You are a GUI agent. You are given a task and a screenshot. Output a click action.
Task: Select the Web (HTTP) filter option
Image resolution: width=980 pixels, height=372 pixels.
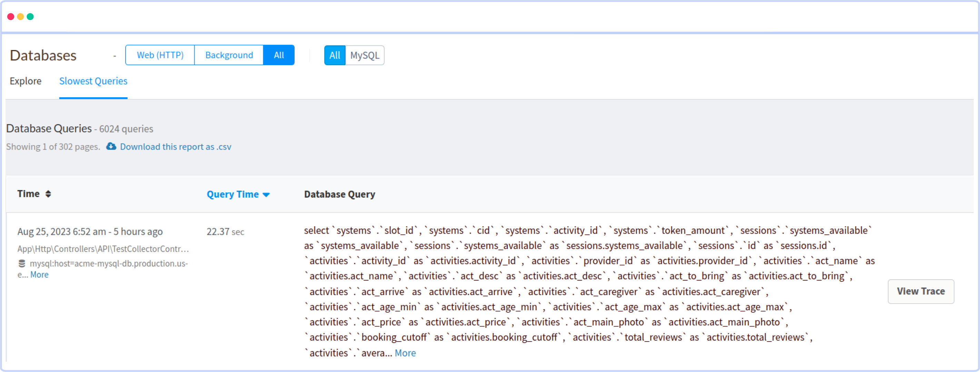coord(160,55)
